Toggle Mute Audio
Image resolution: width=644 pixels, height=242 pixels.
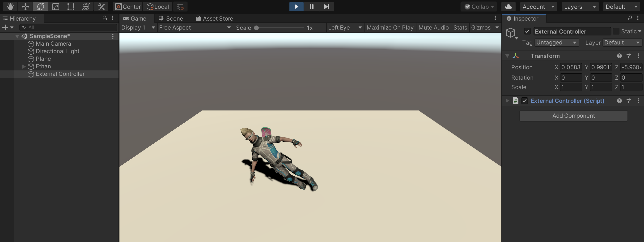tap(433, 27)
